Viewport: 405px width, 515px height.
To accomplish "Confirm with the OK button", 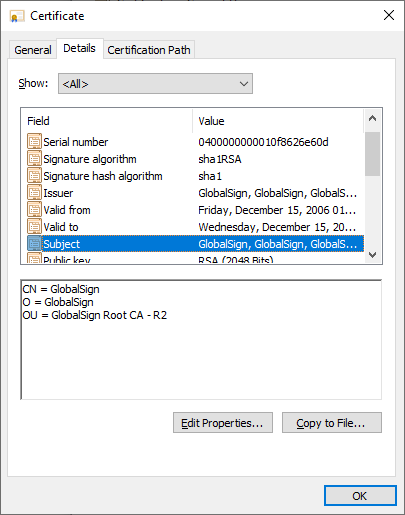I will [x=360, y=496].
